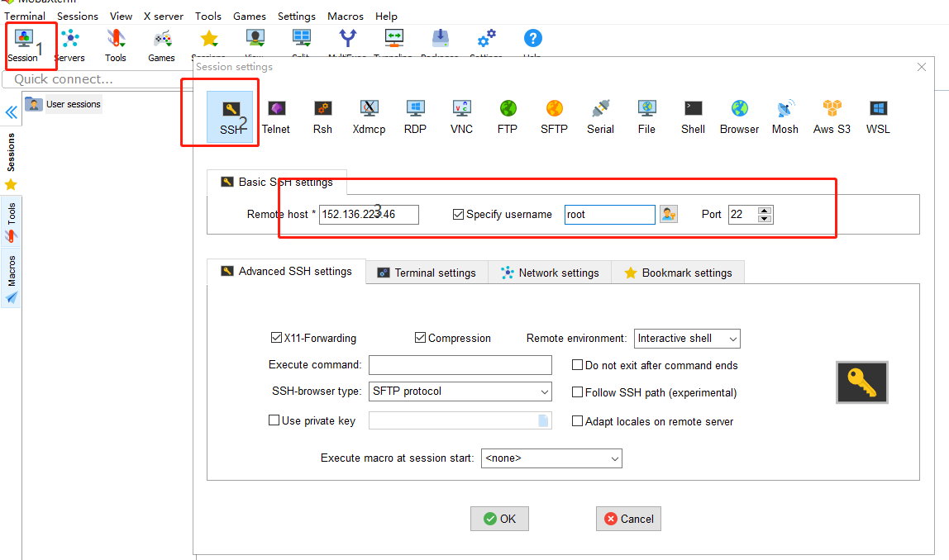
Task: Choose the Aws S3 session type
Action: (832, 117)
